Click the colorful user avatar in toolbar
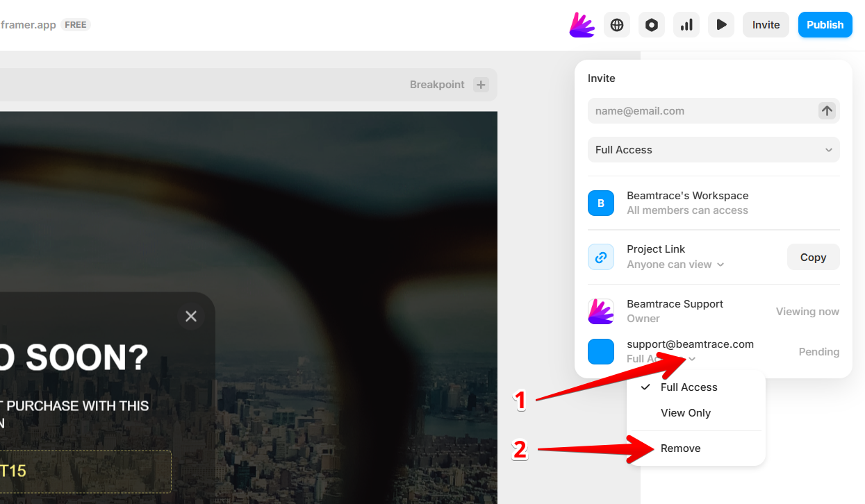 coord(582,25)
